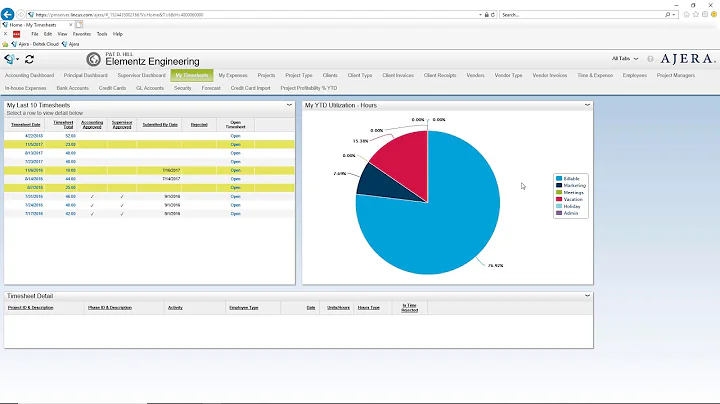720x404 pixels.
Task: Click the new tab button
Action: pos(79,25)
